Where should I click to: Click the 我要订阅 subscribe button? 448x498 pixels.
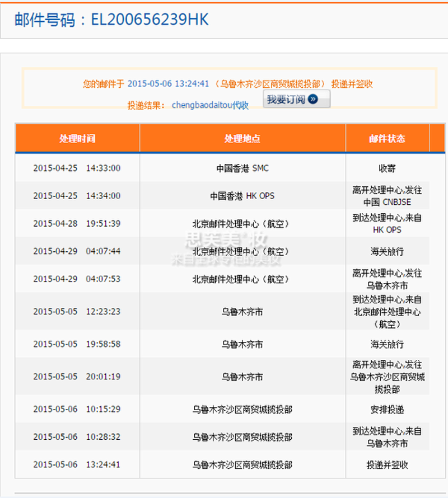pos(296,99)
